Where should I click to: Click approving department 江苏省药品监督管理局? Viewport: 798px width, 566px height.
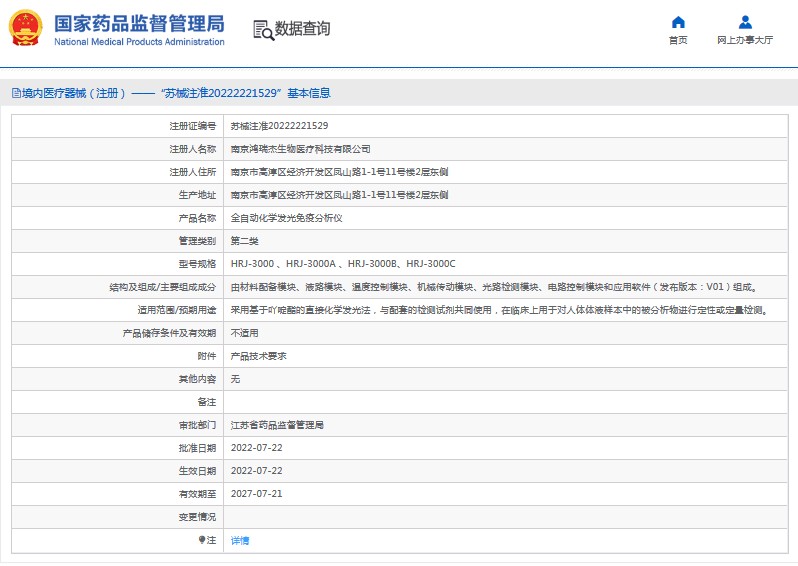coord(277,425)
